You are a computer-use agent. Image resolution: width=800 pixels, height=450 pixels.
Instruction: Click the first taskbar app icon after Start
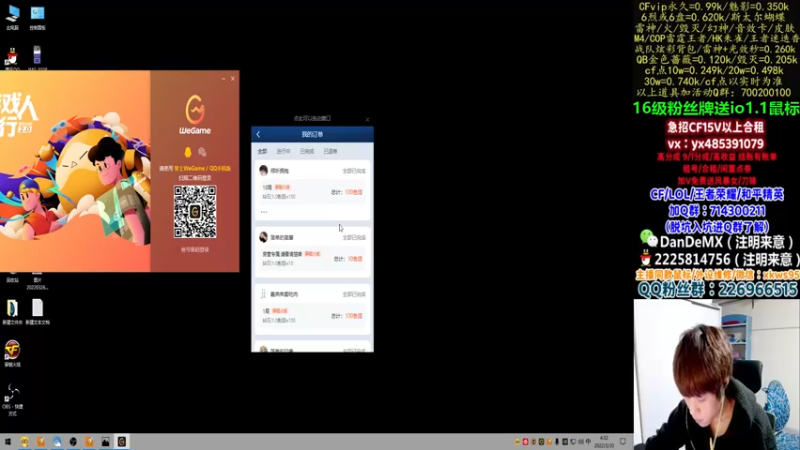(24, 442)
